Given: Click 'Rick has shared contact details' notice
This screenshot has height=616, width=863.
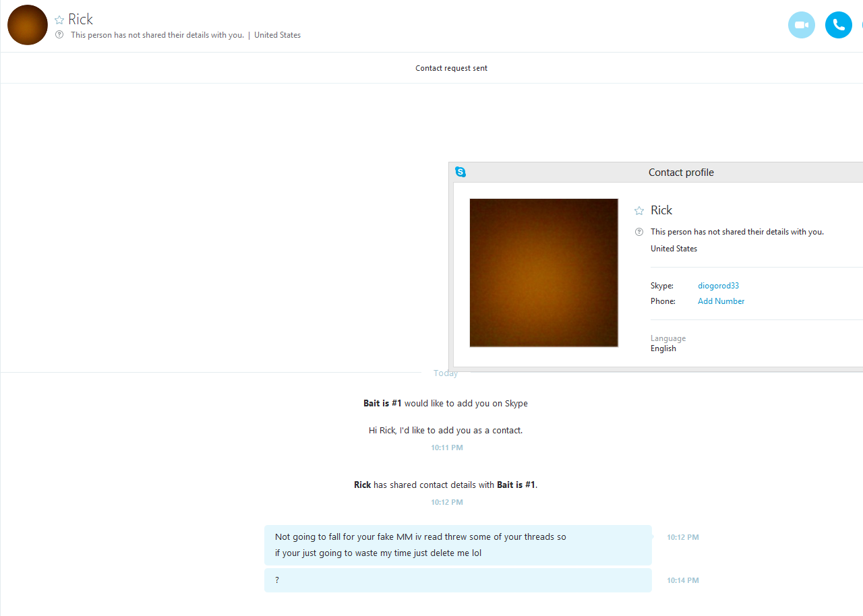Looking at the screenshot, I should pyautogui.click(x=446, y=485).
